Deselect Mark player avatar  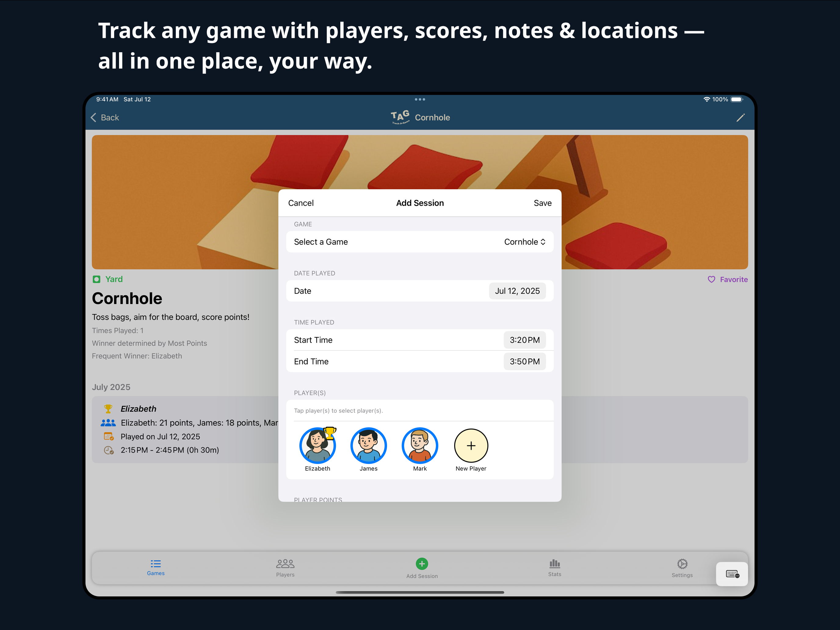(420, 445)
